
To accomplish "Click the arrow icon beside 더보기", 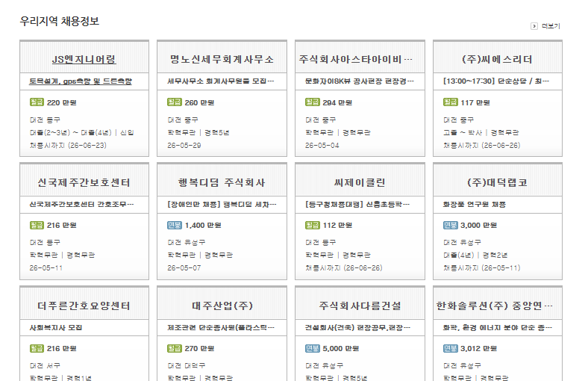I will click(534, 26).
